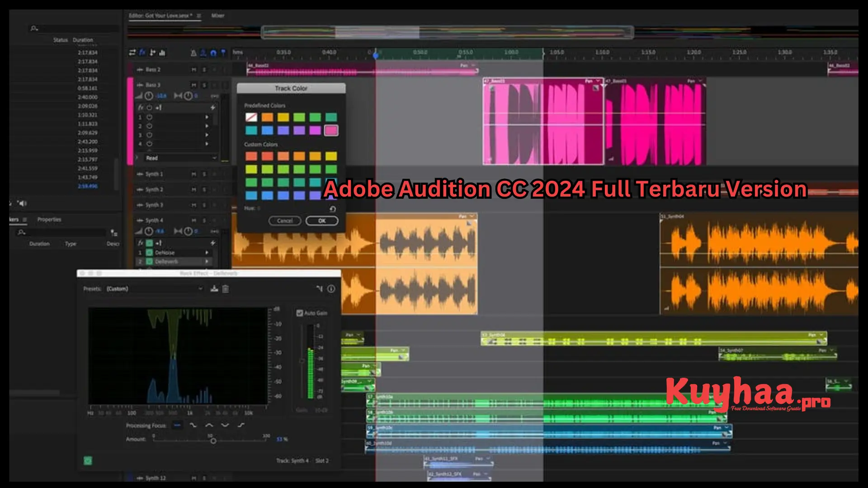The height and width of the screenshot is (488, 868).
Task: Show the fx Effects track view
Action: [x=142, y=53]
